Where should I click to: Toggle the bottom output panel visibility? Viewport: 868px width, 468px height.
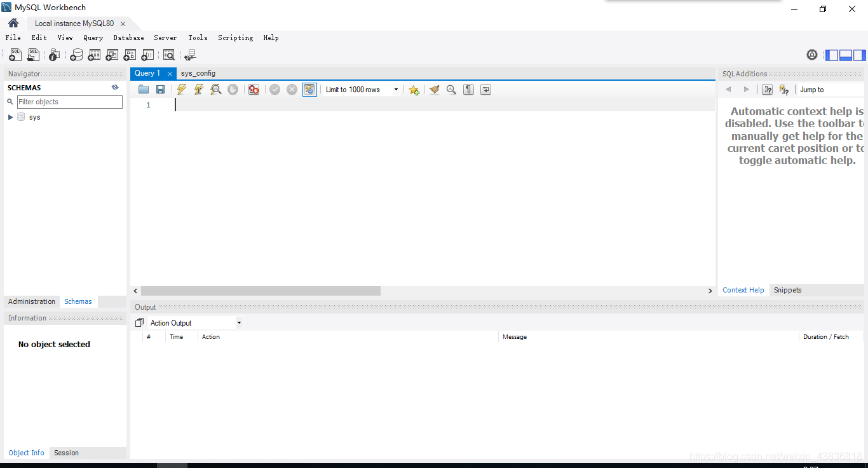846,55
